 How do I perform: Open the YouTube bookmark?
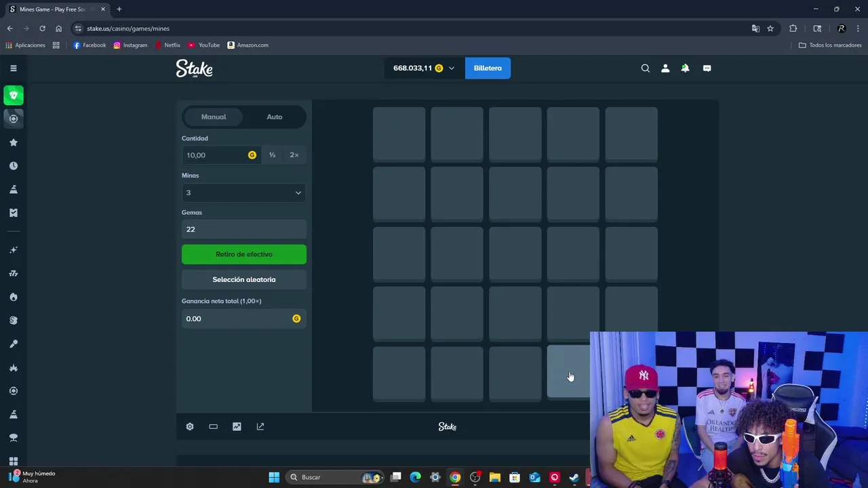[x=204, y=45]
